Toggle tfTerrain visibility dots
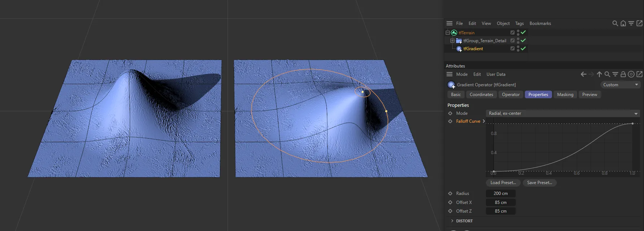Image resolution: width=644 pixels, height=231 pixels. click(518, 32)
